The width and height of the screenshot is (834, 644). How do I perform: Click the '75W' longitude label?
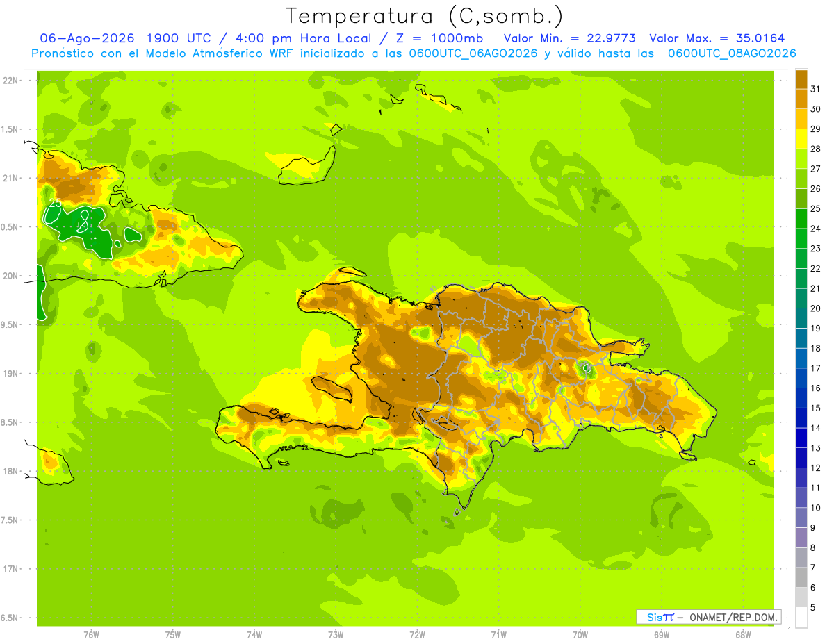(x=173, y=635)
